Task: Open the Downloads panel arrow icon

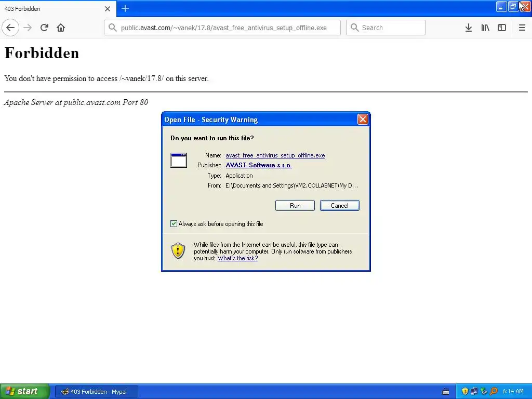Action: (x=469, y=28)
